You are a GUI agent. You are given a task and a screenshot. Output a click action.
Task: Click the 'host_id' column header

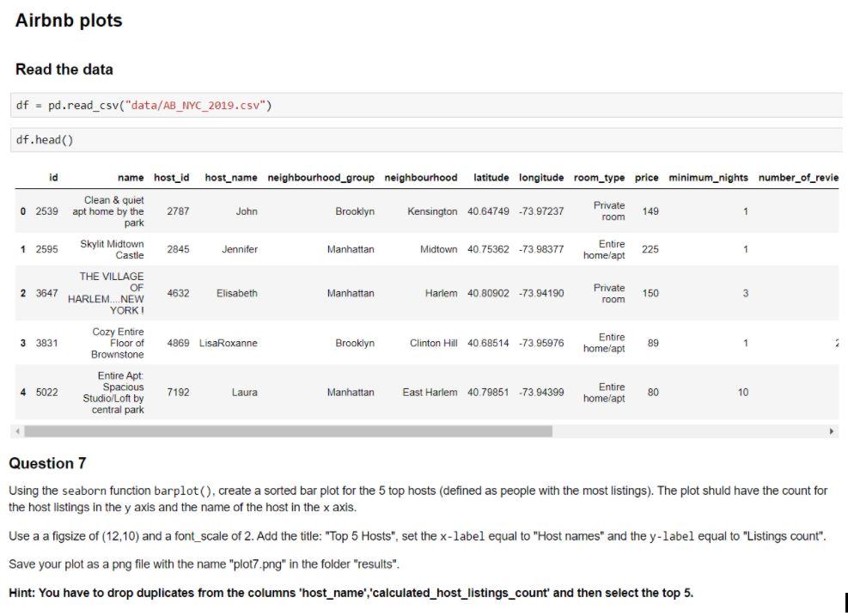point(172,177)
